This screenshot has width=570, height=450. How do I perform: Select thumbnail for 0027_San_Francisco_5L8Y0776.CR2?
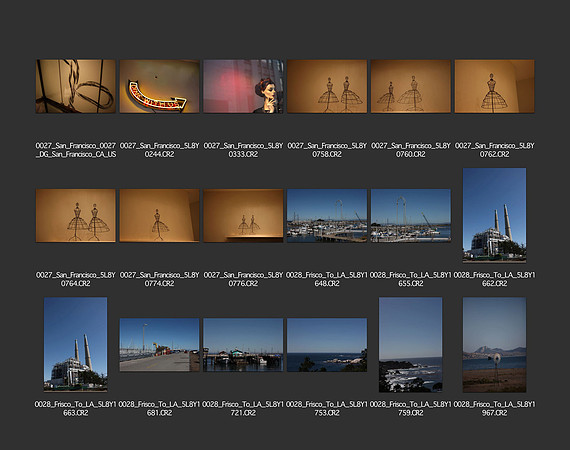[x=243, y=216]
